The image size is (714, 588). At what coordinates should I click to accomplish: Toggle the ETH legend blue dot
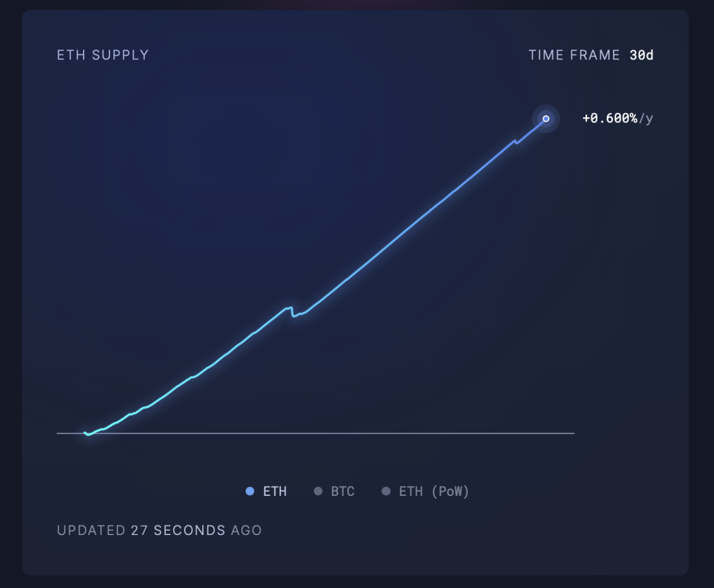(250, 492)
